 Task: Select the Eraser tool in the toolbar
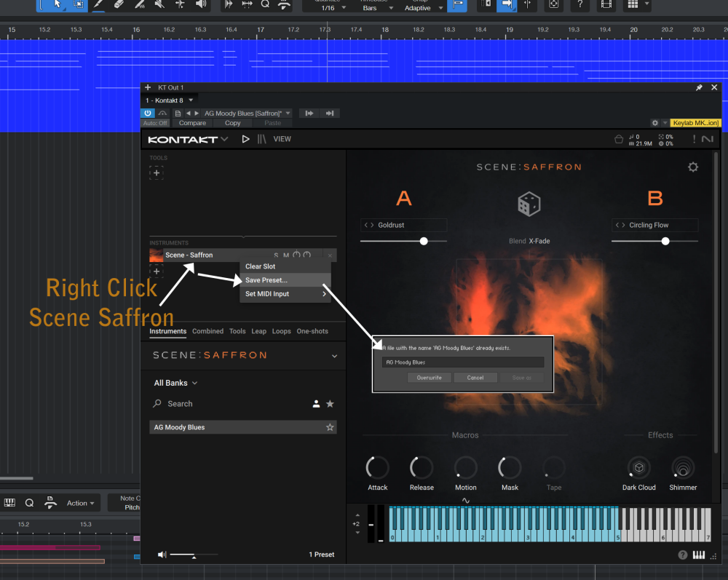[x=119, y=4]
